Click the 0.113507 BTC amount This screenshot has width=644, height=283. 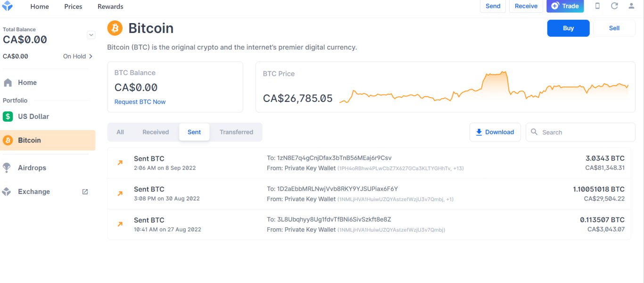(602, 220)
